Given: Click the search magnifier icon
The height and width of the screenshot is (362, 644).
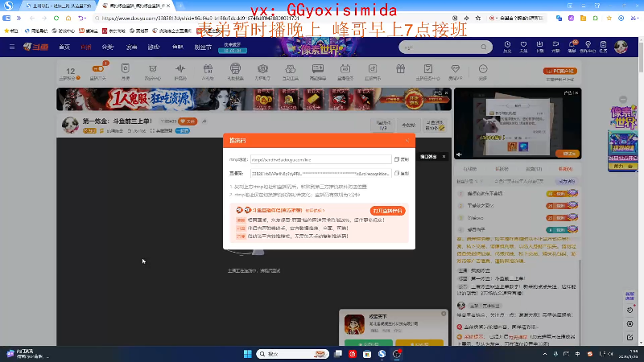Looking at the screenshot, I should coord(484,47).
